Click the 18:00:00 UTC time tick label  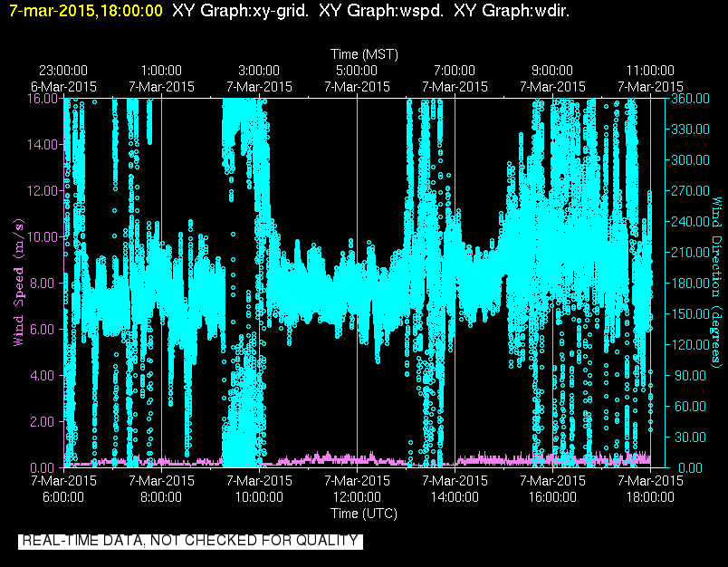click(x=650, y=497)
